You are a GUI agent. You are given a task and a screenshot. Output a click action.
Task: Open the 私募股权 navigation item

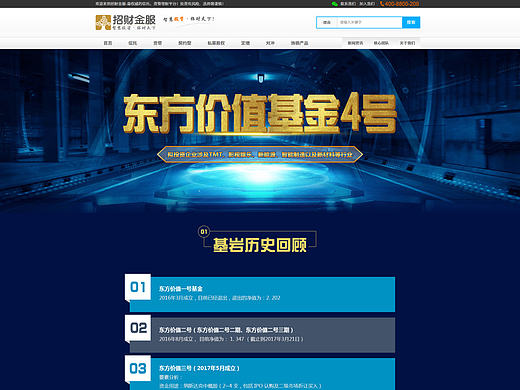pos(216,43)
